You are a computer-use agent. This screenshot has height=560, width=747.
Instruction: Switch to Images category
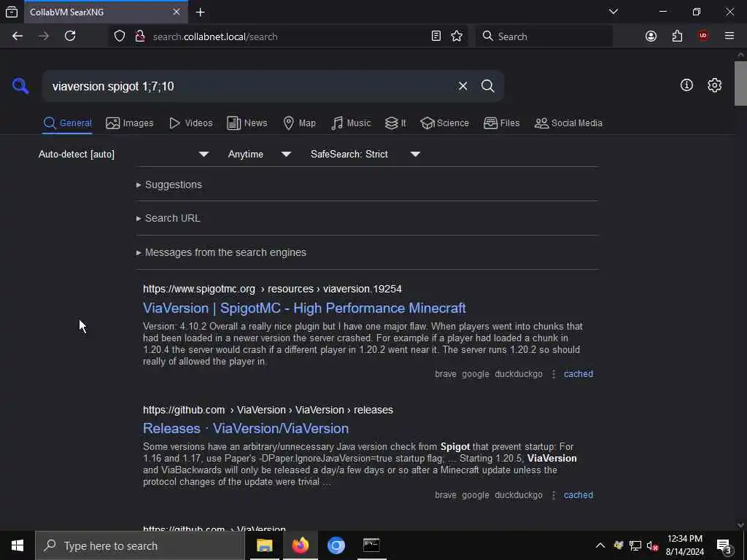click(130, 123)
